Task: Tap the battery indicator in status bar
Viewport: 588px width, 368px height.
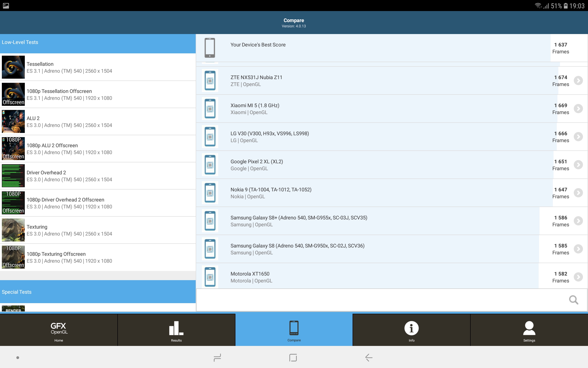Action: tap(566, 6)
